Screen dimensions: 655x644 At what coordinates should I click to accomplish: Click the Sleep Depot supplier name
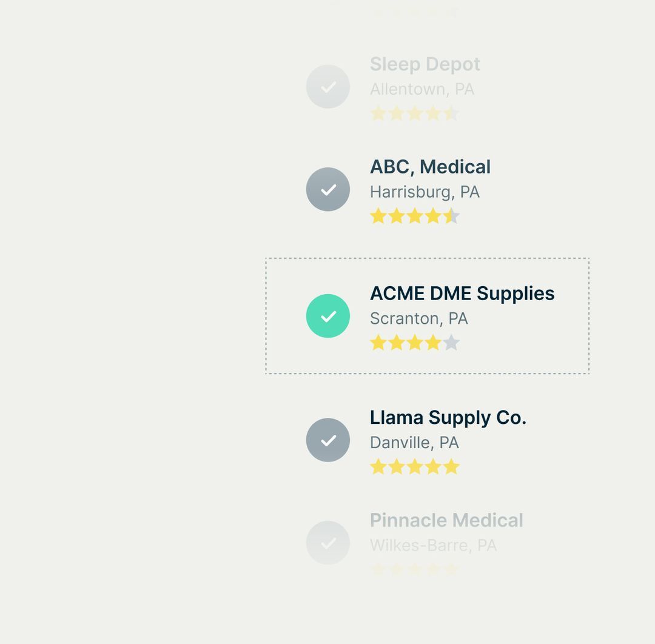(425, 64)
